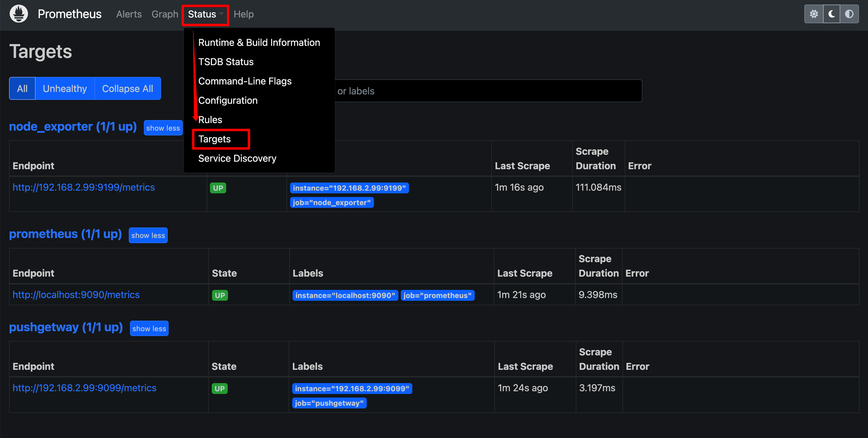Select browser-preferred theme half-circle icon

tap(849, 14)
